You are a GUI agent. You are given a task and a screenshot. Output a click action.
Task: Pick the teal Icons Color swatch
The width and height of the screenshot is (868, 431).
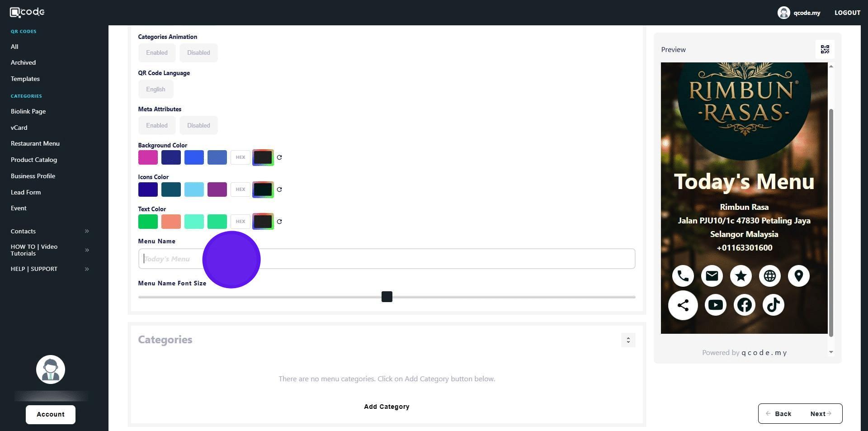click(x=171, y=189)
